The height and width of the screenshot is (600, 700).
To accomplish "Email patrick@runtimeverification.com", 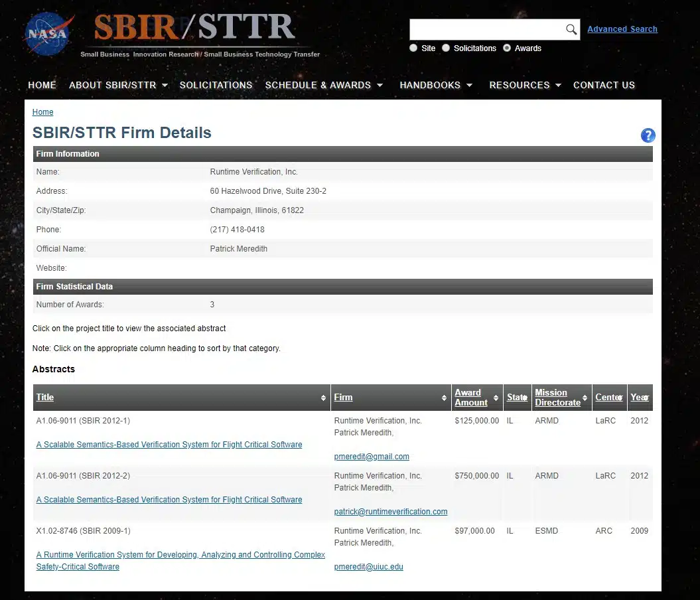I will (391, 512).
